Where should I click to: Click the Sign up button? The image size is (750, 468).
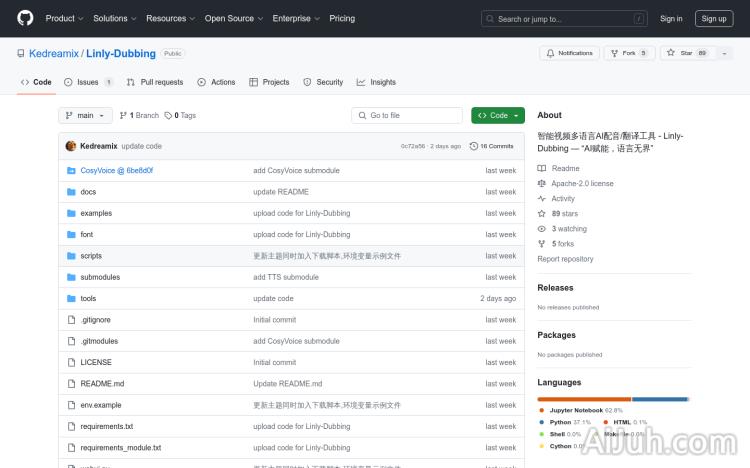tap(714, 18)
